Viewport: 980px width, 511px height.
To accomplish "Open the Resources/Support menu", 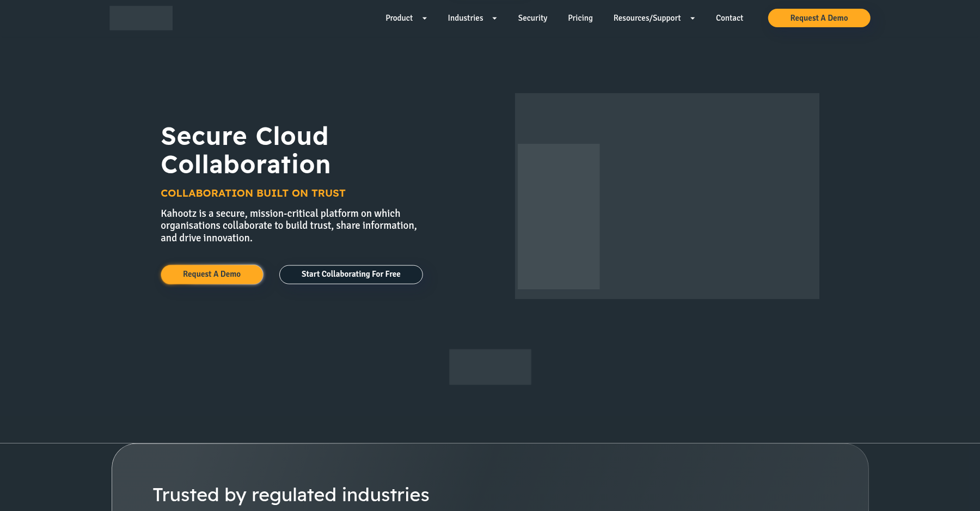I will [647, 18].
